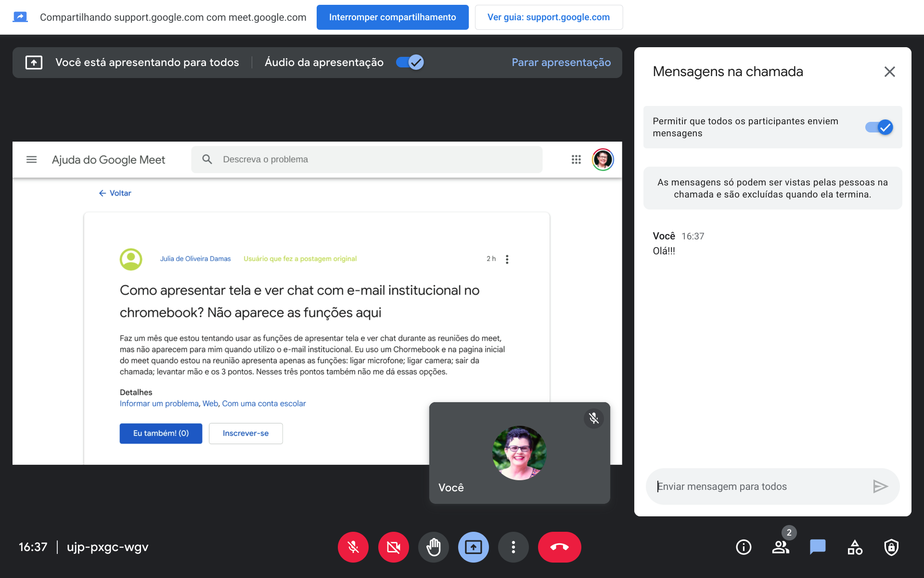Click Parar apresentação link
The image size is (924, 578).
[x=561, y=63]
